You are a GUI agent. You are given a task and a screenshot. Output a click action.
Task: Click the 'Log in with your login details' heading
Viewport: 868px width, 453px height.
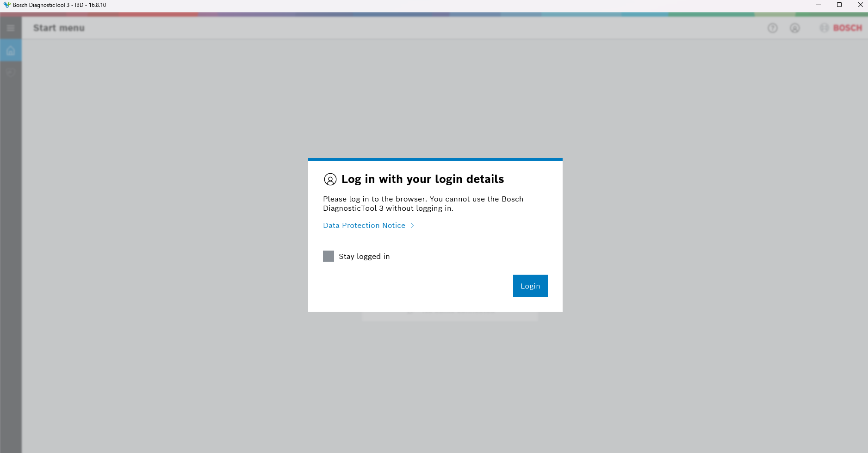click(422, 179)
